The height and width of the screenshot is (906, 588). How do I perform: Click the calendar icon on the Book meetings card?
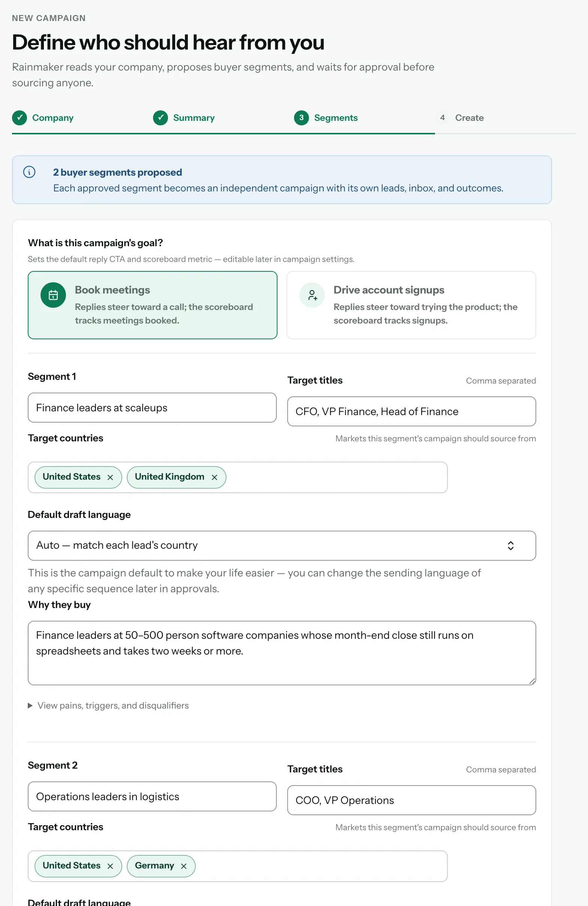click(x=53, y=295)
